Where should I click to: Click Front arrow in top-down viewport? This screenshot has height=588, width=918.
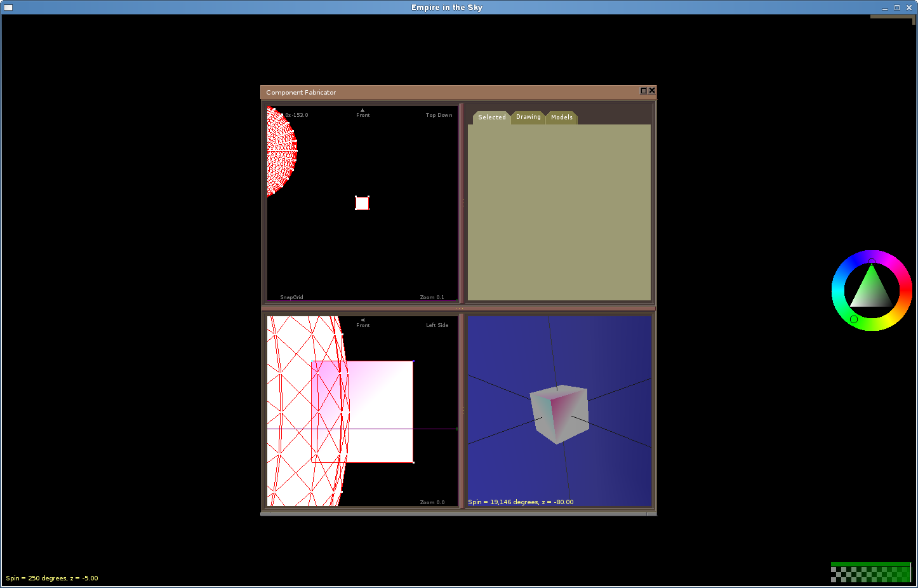[x=363, y=110]
